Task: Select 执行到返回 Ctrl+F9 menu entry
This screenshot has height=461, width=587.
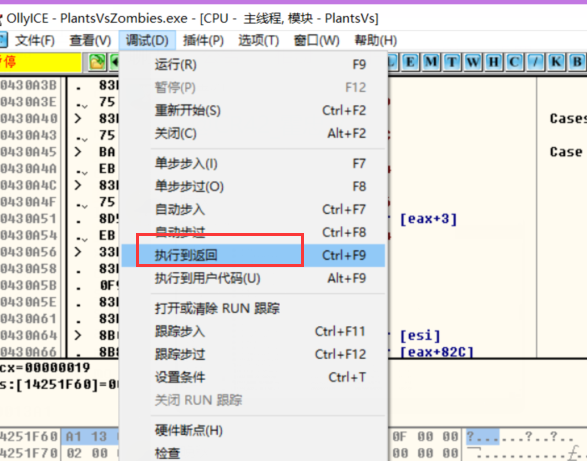Action: point(253,255)
